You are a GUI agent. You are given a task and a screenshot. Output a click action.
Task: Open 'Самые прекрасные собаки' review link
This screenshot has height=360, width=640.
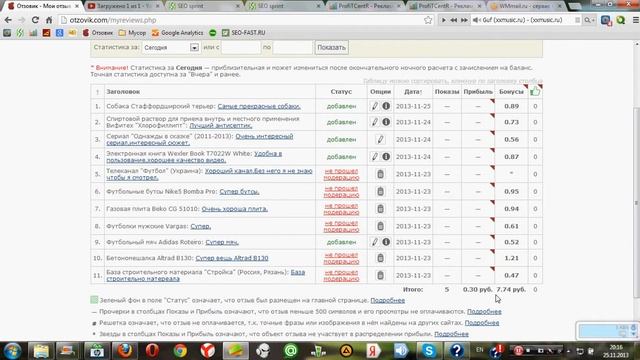[259, 106]
